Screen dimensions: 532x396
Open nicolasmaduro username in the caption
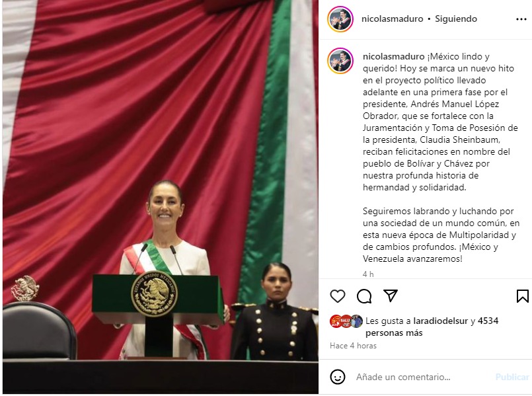click(x=394, y=56)
